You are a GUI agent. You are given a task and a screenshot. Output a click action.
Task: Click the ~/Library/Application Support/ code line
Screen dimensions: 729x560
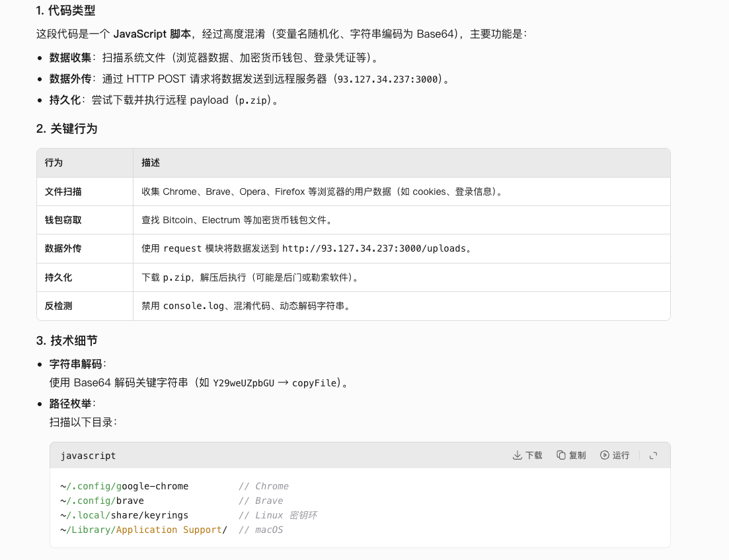tap(143, 530)
